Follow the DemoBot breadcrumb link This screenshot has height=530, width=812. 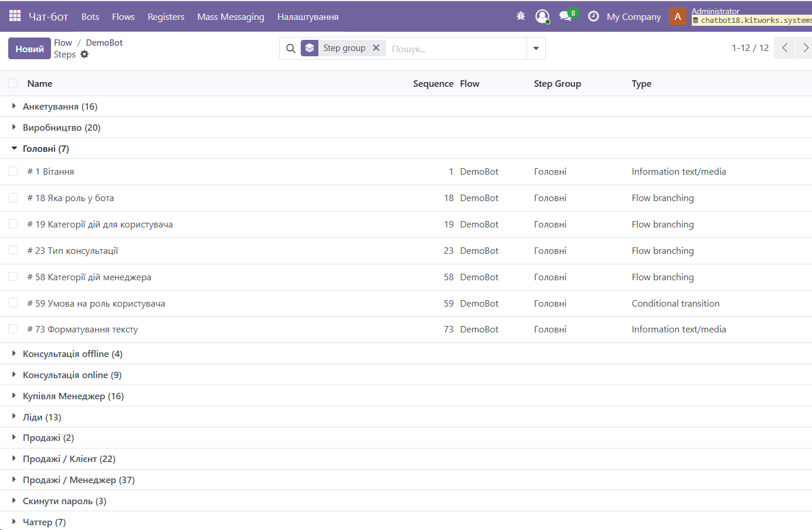tap(104, 43)
